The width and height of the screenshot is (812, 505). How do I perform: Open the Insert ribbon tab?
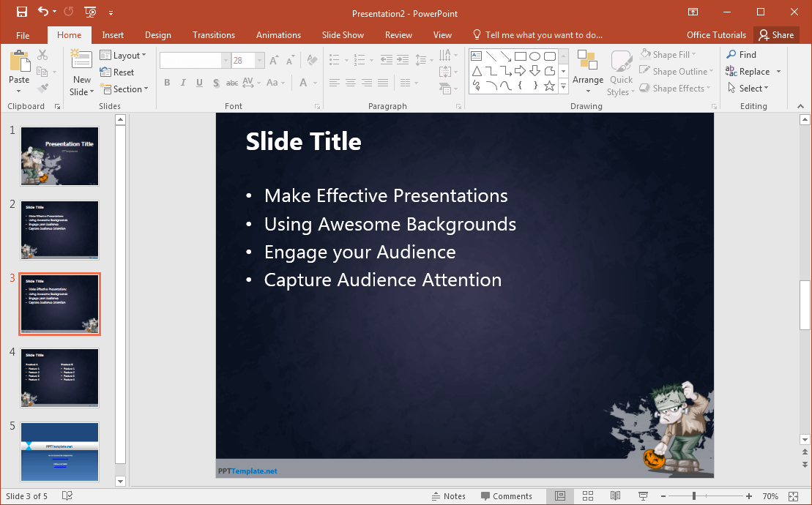click(x=113, y=35)
